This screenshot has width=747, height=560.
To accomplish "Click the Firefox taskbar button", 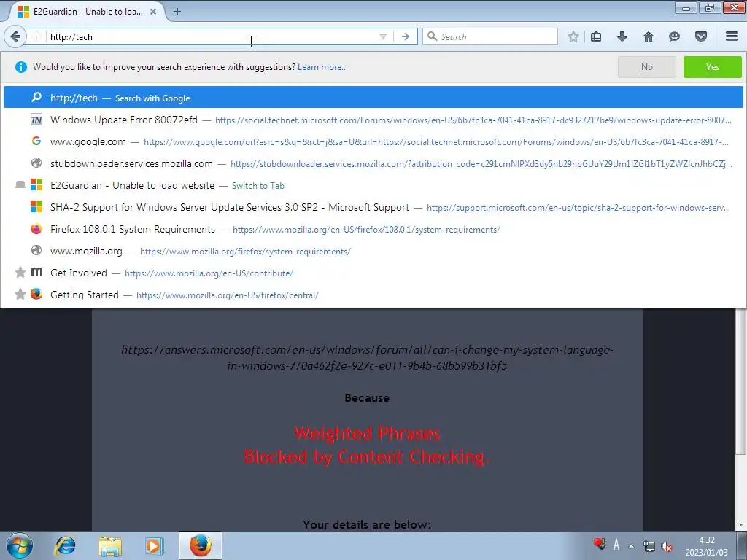I will [201, 545].
